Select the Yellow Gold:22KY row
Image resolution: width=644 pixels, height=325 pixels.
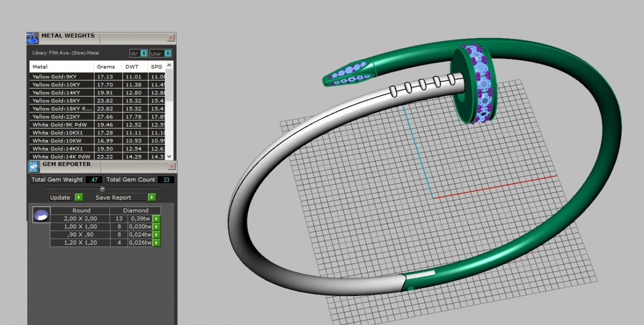pyautogui.click(x=98, y=117)
